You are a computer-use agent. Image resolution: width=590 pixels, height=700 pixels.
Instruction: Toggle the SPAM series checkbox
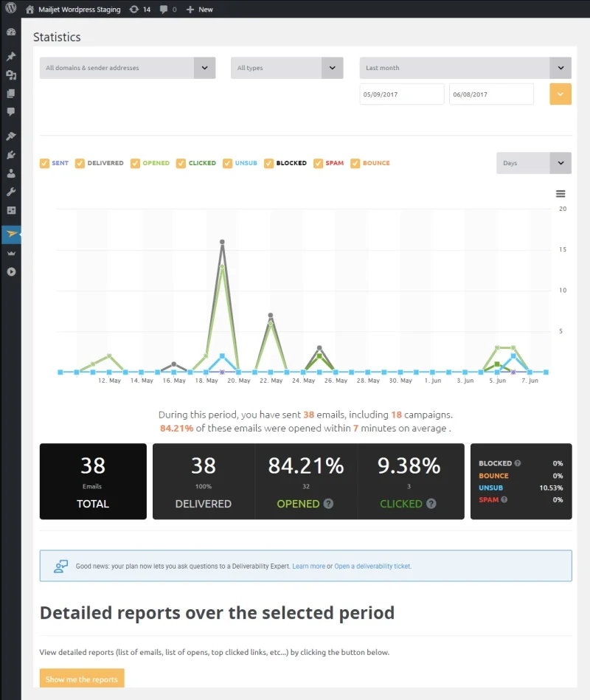pyautogui.click(x=318, y=164)
